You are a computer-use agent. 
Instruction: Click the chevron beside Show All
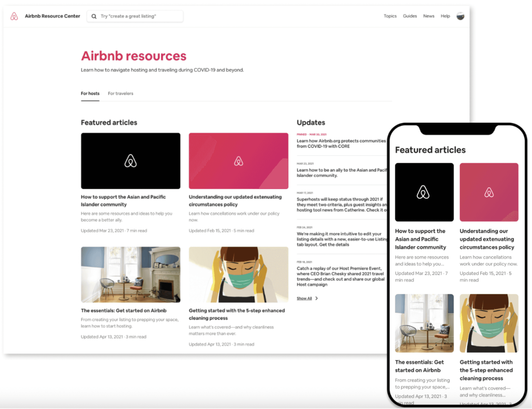coord(317,298)
